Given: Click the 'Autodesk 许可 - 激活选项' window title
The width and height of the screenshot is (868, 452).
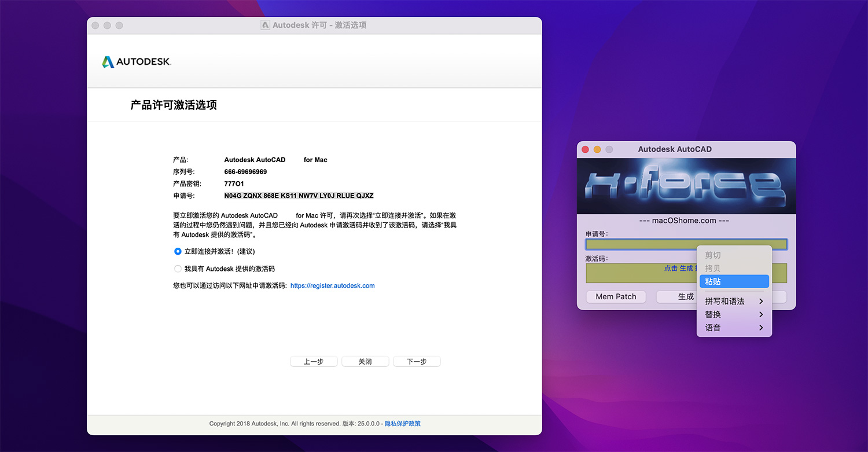Looking at the screenshot, I should click(319, 25).
